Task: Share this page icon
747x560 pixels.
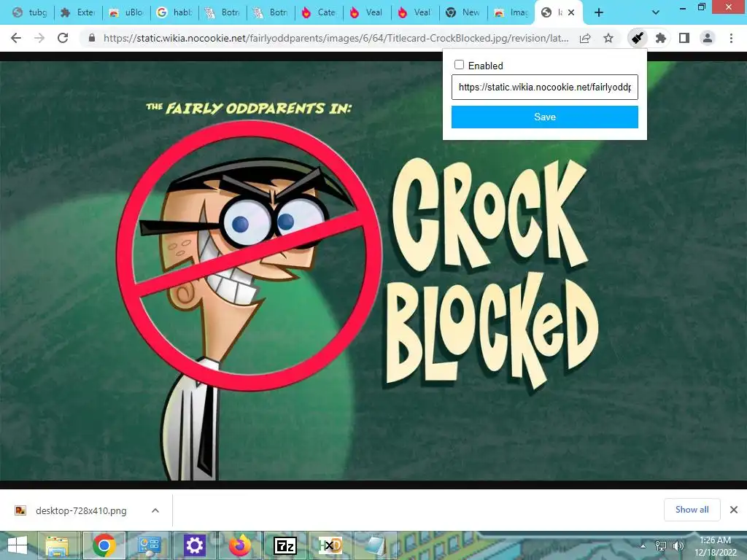Action: (585, 38)
